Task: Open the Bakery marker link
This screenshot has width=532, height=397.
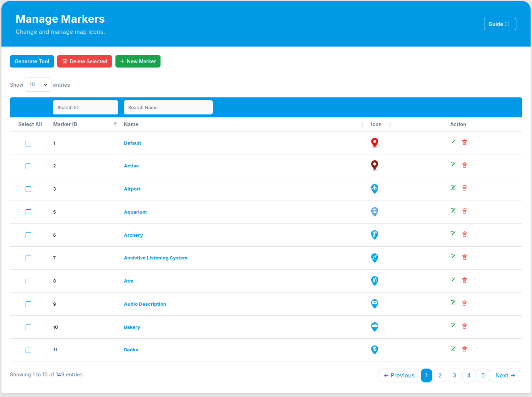Action: click(132, 327)
